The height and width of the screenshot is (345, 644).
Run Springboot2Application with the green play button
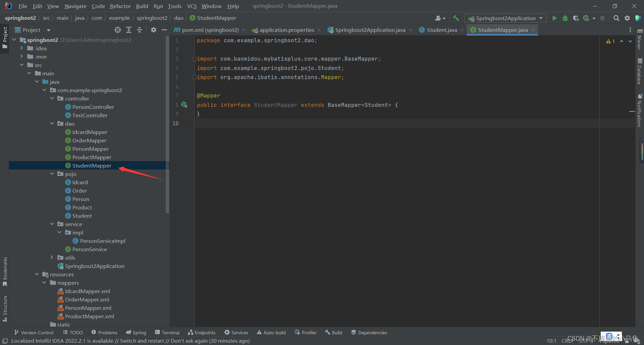click(554, 18)
